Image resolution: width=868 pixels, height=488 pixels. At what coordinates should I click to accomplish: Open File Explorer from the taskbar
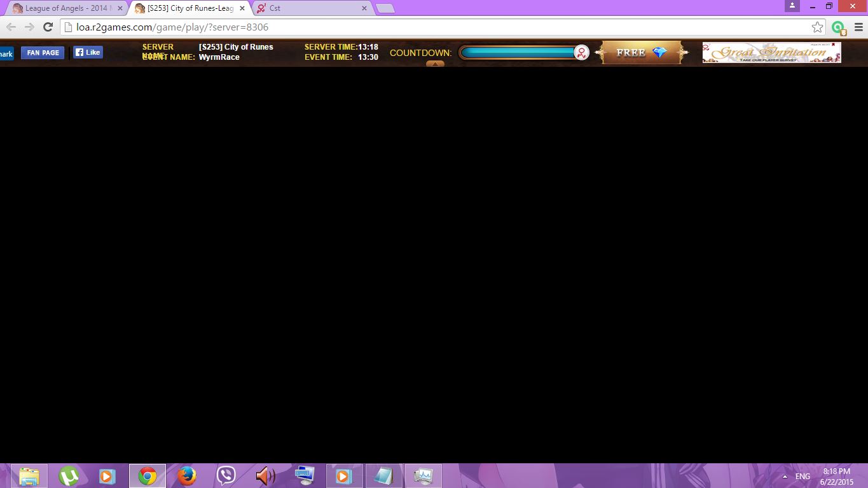pos(29,476)
